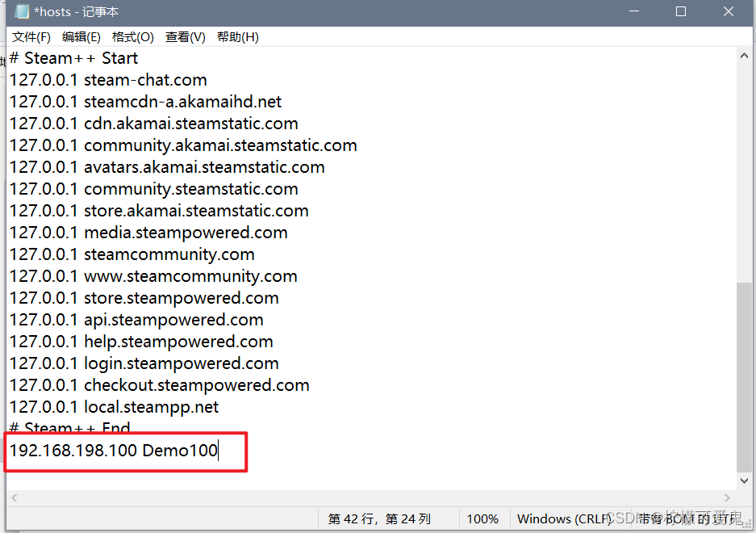Click the api.steampowered.com line
Image resolution: width=756 pixels, height=533 pixels.
tap(136, 320)
